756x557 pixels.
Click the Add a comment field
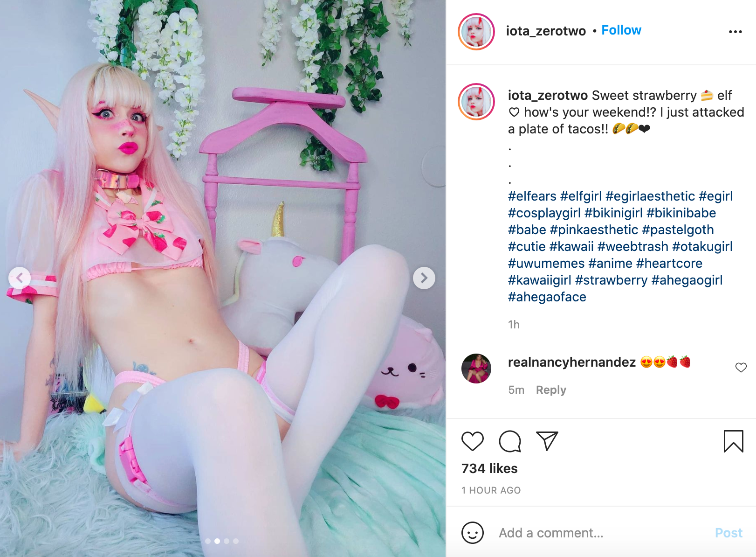click(601, 533)
